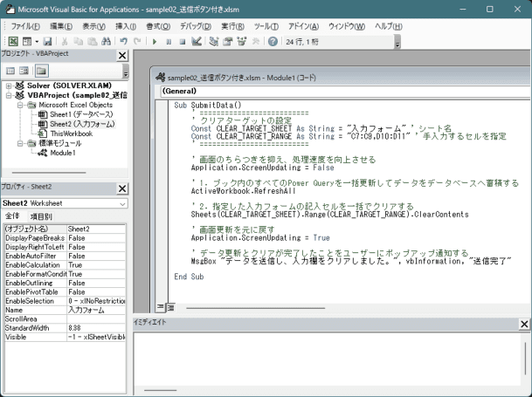This screenshot has width=532, height=397.
Task: Open the Project Explorer toolbar icon
Action: pyautogui.click(x=214, y=41)
